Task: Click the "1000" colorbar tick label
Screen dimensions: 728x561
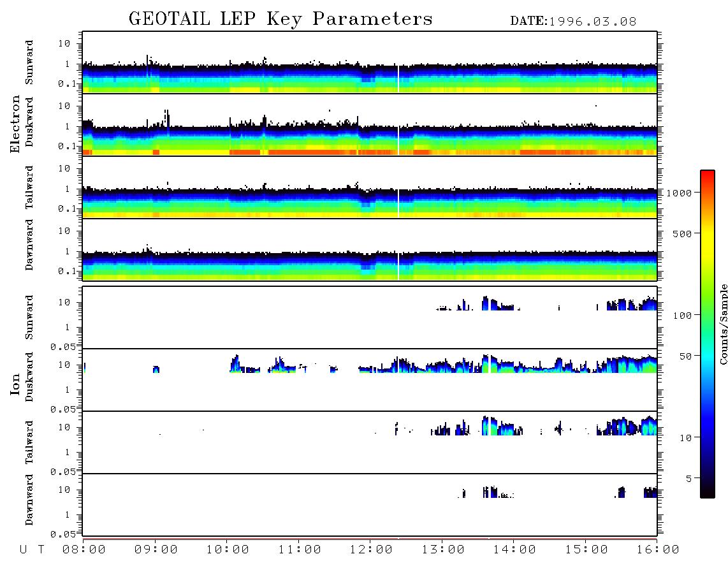Action: [679, 193]
